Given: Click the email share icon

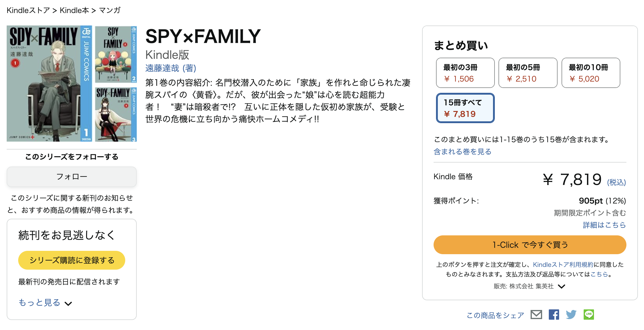Looking at the screenshot, I should pyautogui.click(x=536, y=315).
